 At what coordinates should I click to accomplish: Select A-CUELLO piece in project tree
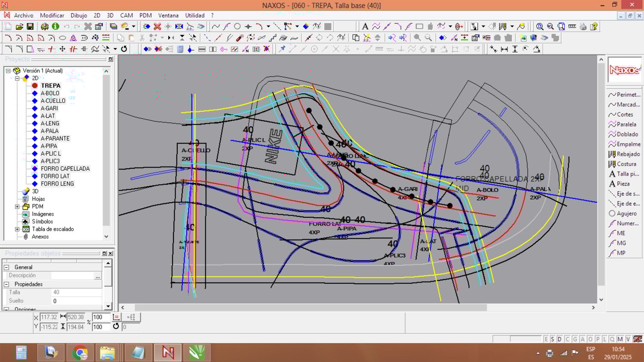click(x=53, y=101)
